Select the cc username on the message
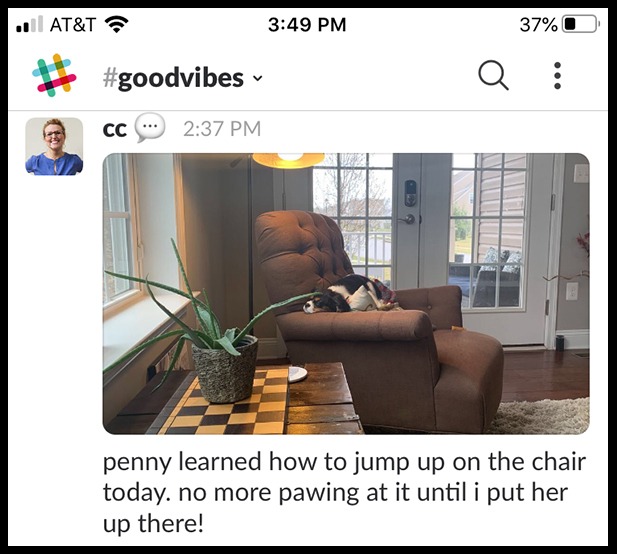The width and height of the screenshot is (617, 554). (x=115, y=129)
